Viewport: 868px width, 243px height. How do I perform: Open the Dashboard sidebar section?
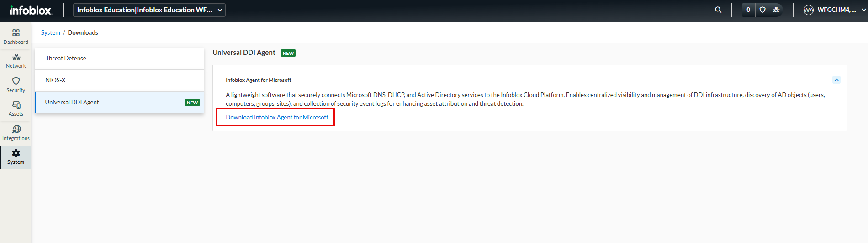click(x=16, y=37)
